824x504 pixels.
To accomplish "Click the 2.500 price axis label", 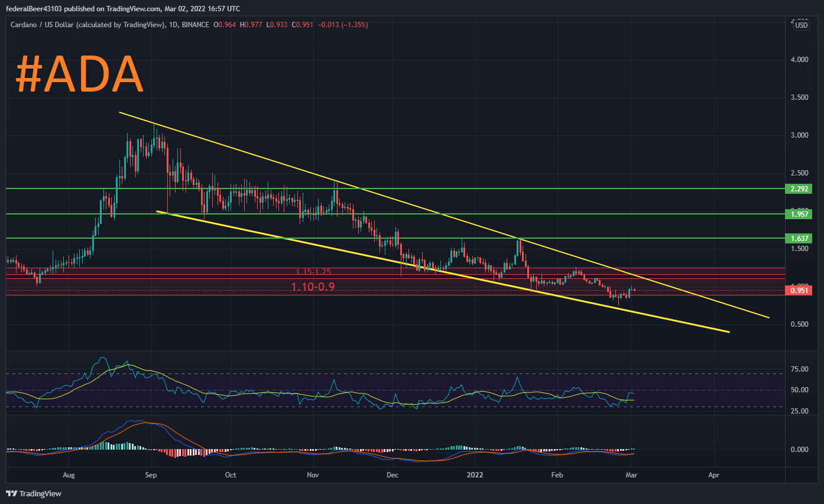I will 800,173.
